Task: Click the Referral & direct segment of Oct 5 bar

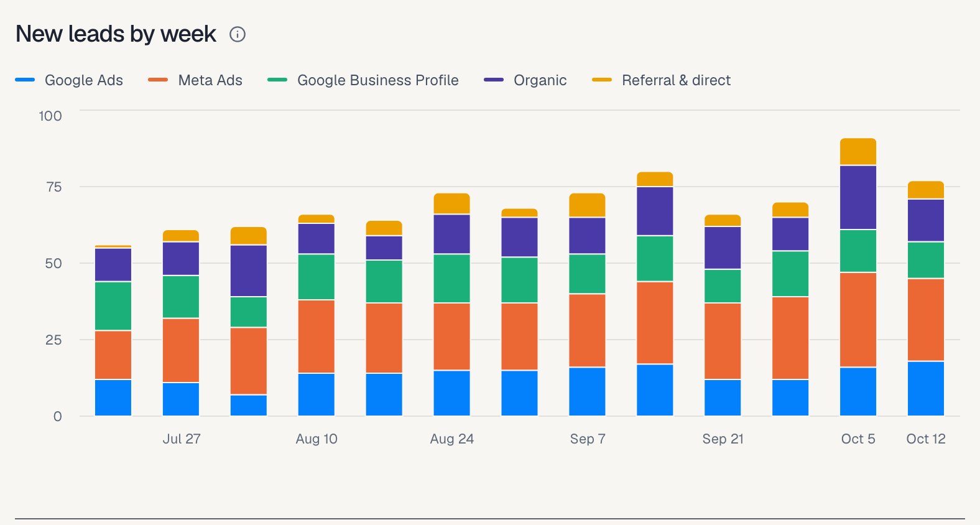Action: click(x=858, y=151)
